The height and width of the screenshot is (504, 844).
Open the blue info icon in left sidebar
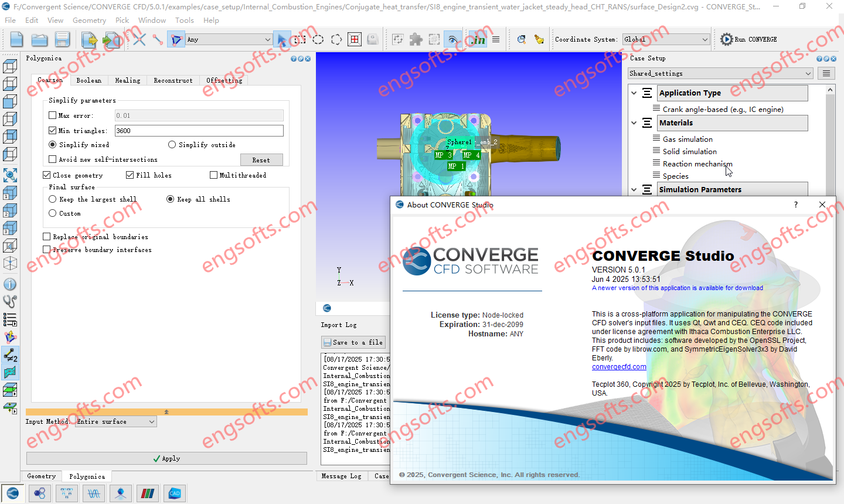tap(10, 284)
